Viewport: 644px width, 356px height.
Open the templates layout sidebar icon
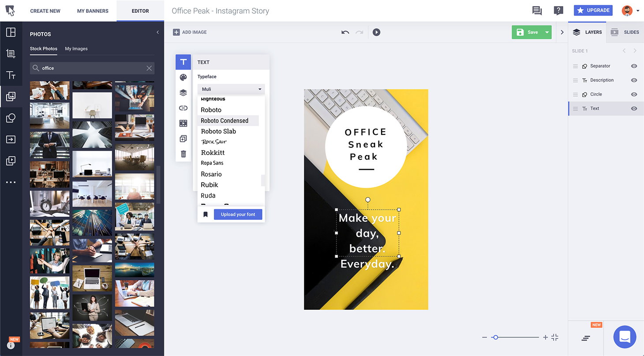point(11,32)
